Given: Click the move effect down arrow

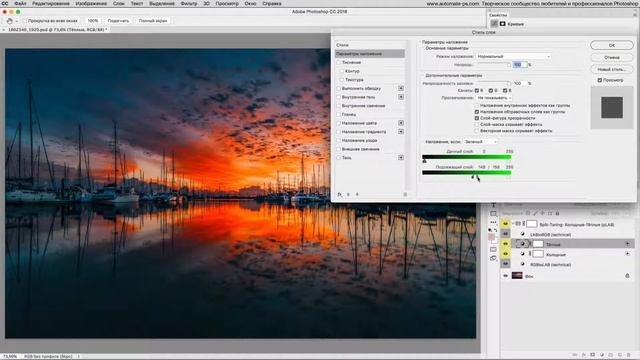Looking at the screenshot, I should click(x=357, y=195).
